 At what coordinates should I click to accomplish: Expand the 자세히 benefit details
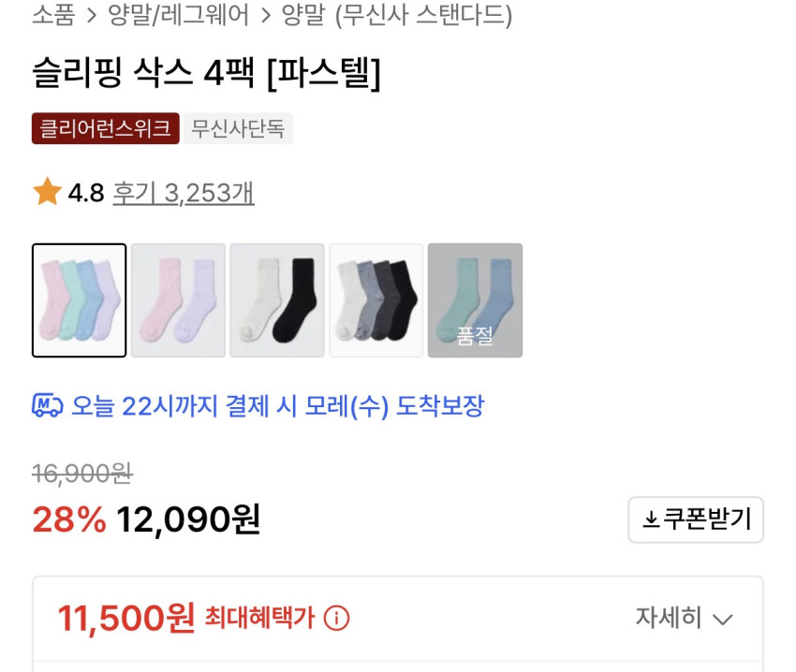pos(684,618)
